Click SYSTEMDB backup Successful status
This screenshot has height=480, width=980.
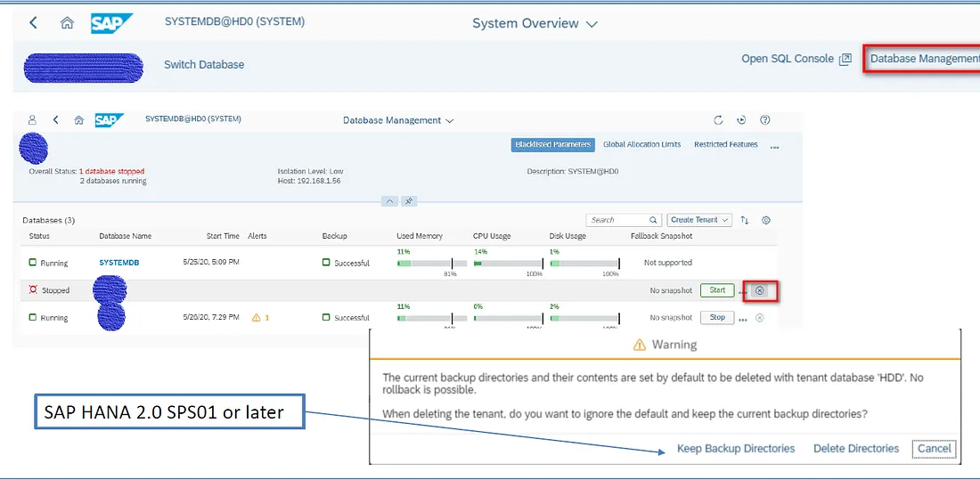pyautogui.click(x=346, y=263)
